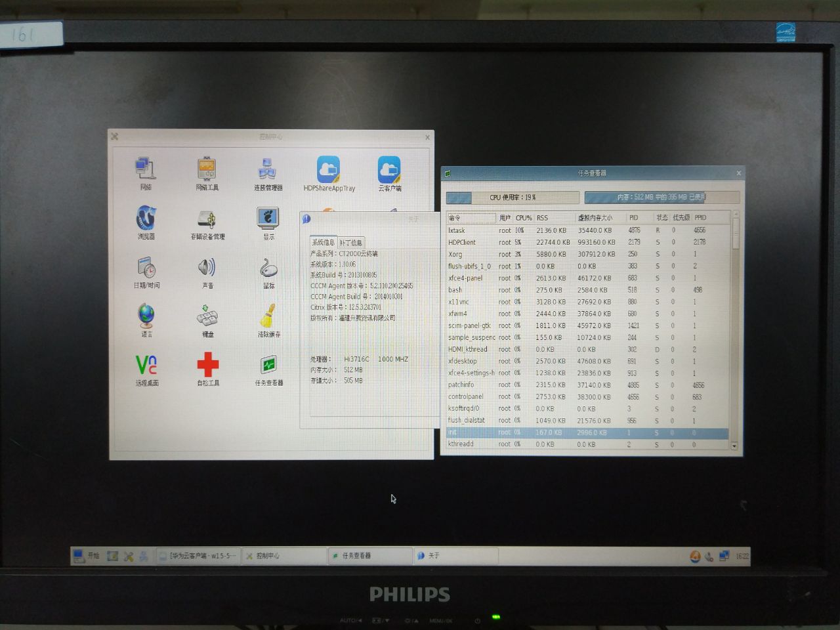Click the 开始 start button in taskbar
This screenshot has height=630, width=840.
pyautogui.click(x=87, y=555)
